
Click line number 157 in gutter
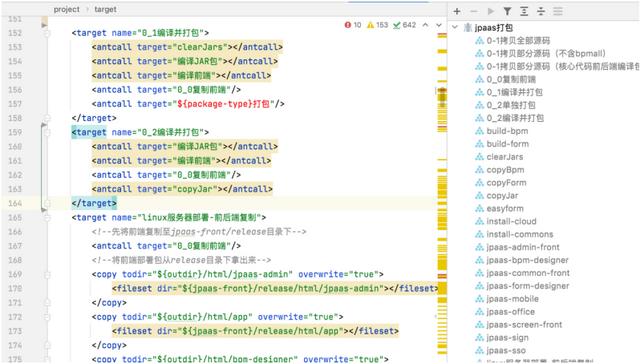click(x=15, y=104)
